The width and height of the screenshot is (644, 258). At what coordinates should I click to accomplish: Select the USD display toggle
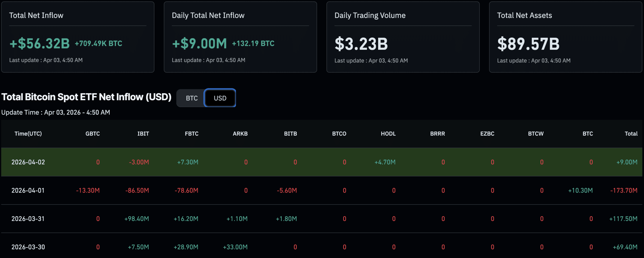(220, 98)
